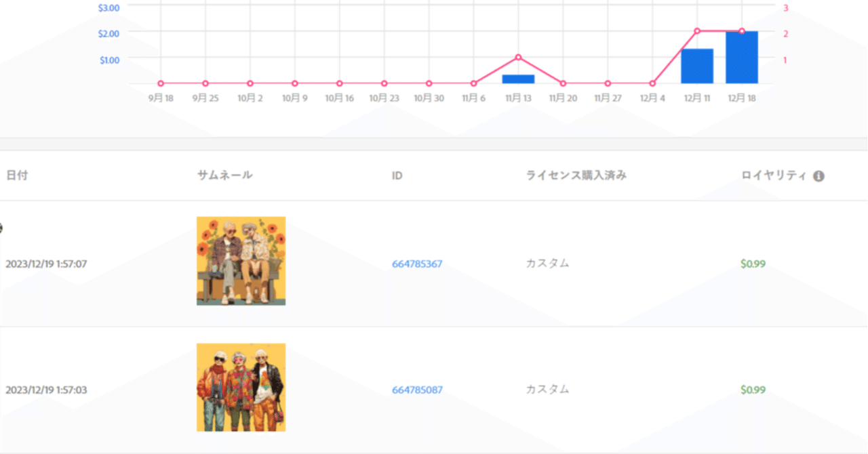Click the small avatar icon beside the first row
868x454 pixels.
click(2, 228)
